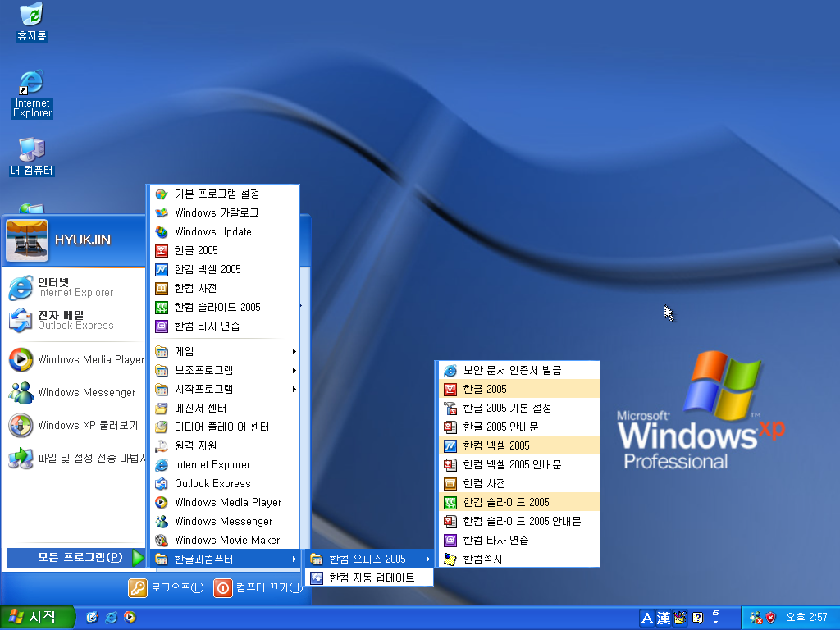
Task: Click the security shield tray icon
Action: (771, 618)
